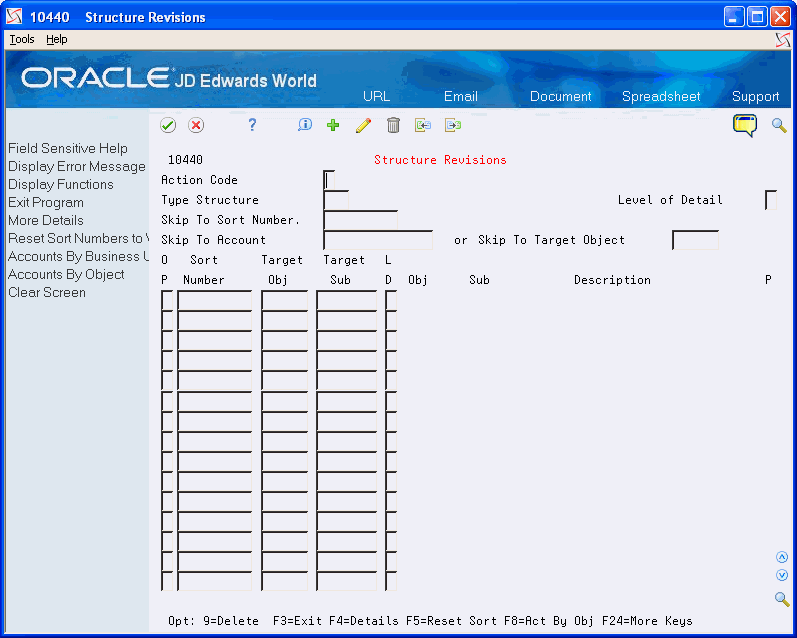The width and height of the screenshot is (797, 638).
Task: Click the scroll down circle arrow
Action: tap(782, 575)
